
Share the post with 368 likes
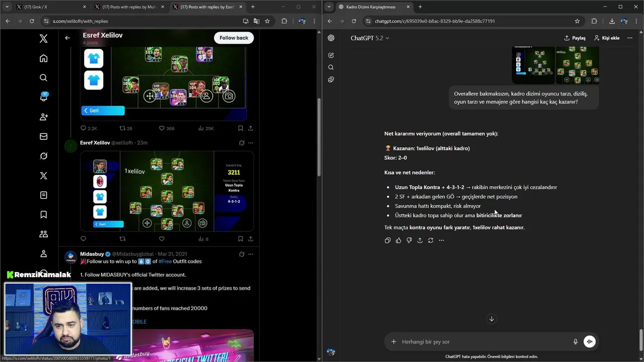click(x=251, y=128)
